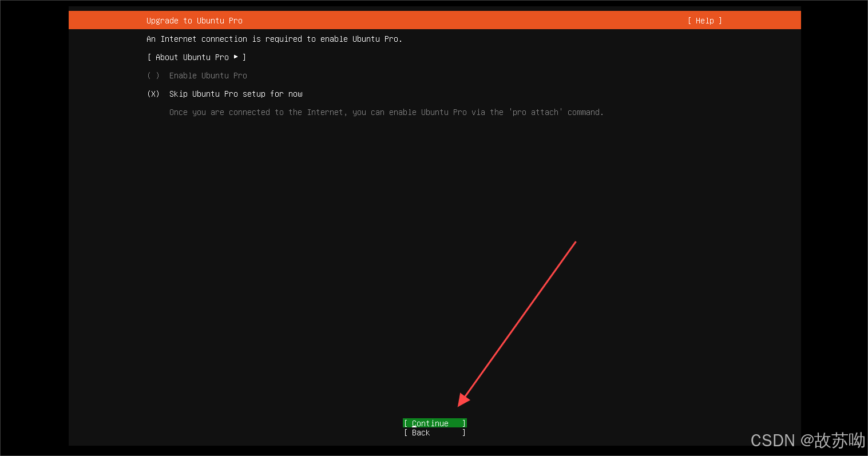
Task: Click the Continue button
Action: (435, 423)
